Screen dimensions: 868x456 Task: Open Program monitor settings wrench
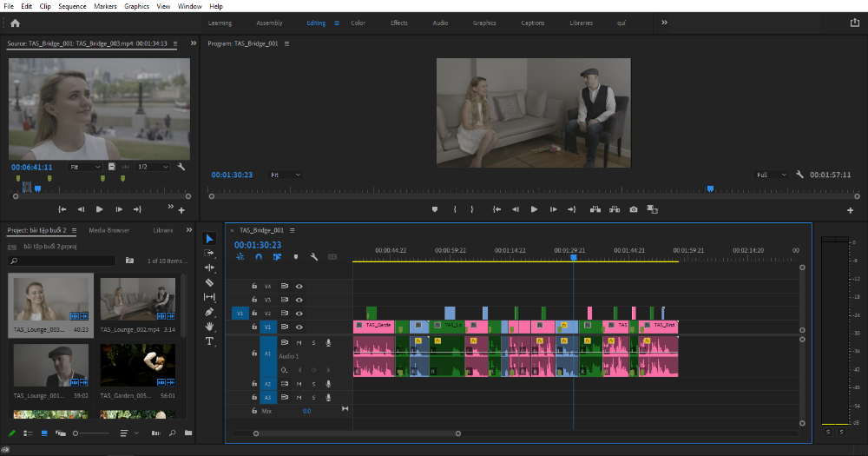(x=799, y=175)
